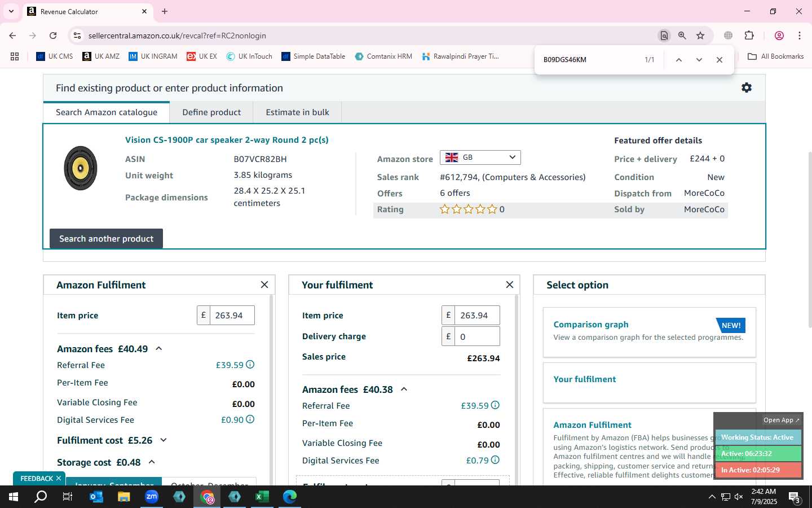812x508 pixels.
Task: Close the find-in-page bar
Action: (x=720, y=60)
